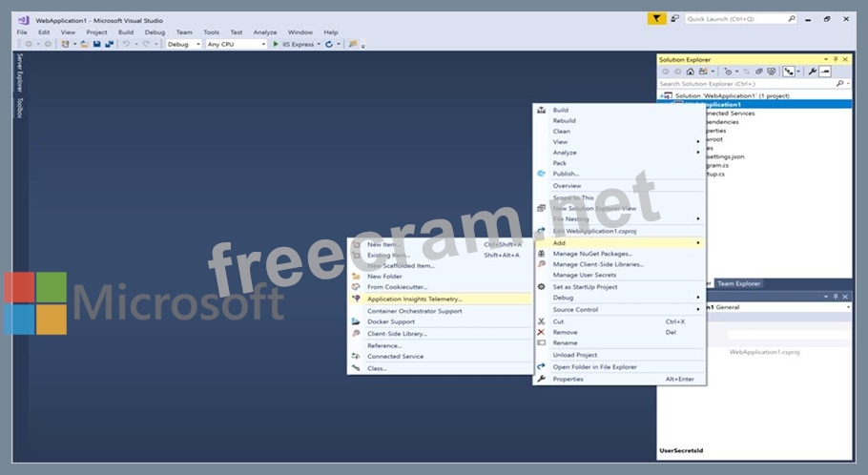
Task: Click the notifications flag icon
Action: (656, 19)
